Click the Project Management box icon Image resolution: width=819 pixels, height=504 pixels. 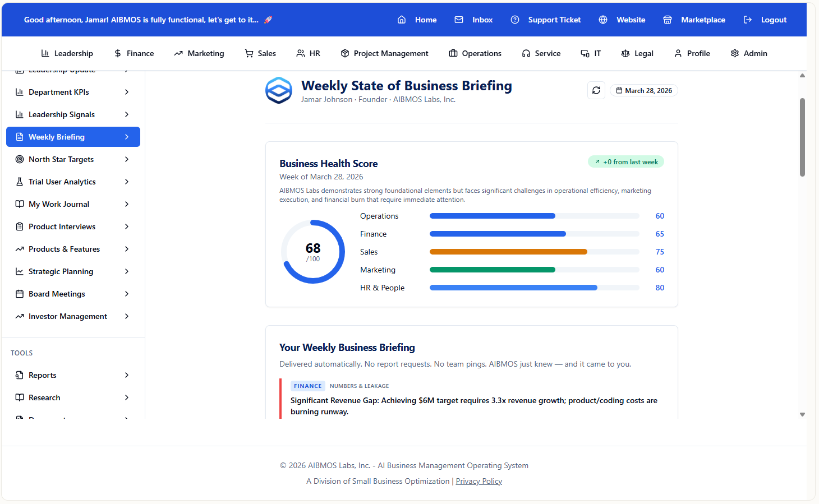click(x=345, y=53)
